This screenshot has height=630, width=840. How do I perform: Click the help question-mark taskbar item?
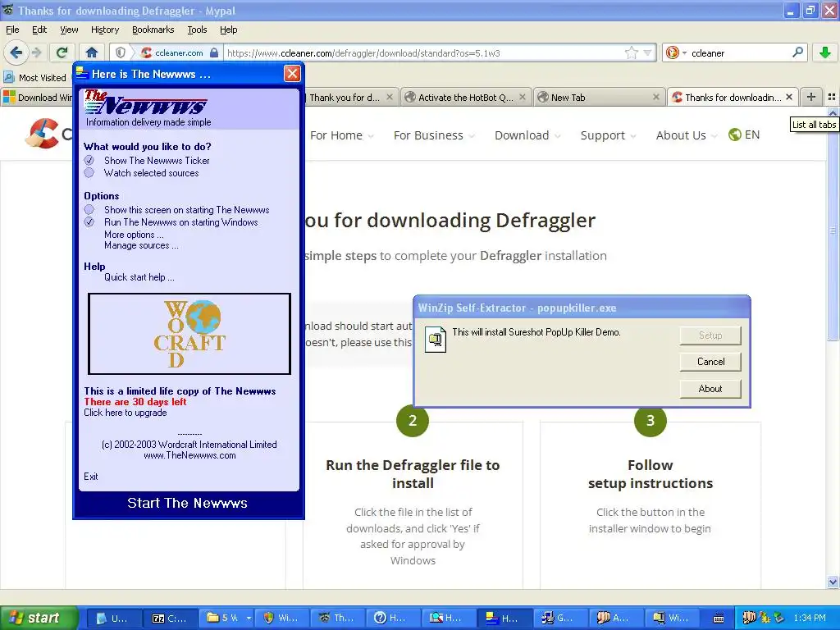click(x=395, y=619)
